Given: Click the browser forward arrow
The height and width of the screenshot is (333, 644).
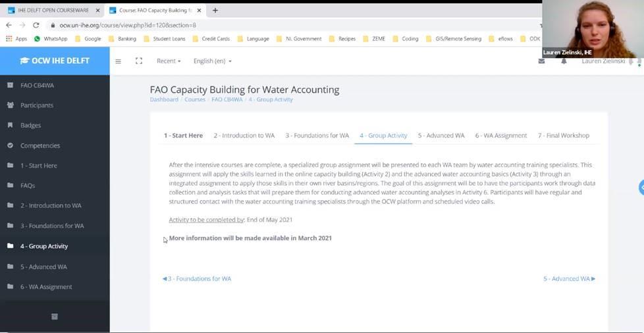Looking at the screenshot, I should [x=22, y=25].
